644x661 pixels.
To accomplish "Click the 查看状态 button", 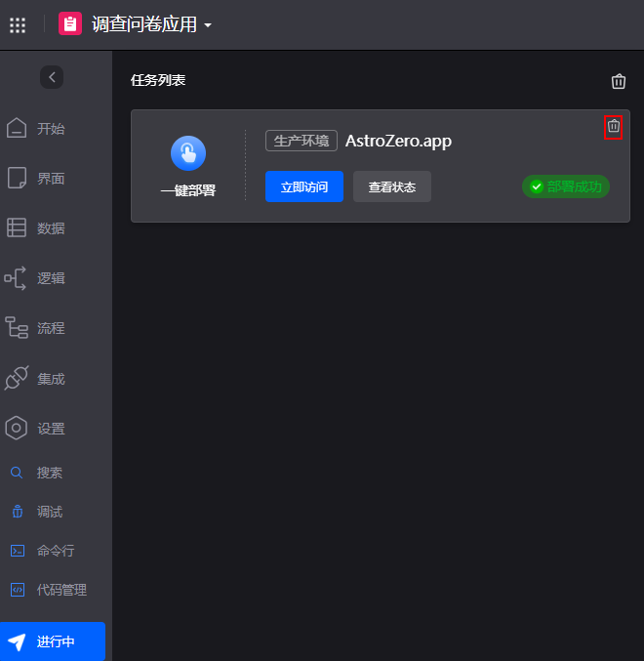I will tap(391, 186).
